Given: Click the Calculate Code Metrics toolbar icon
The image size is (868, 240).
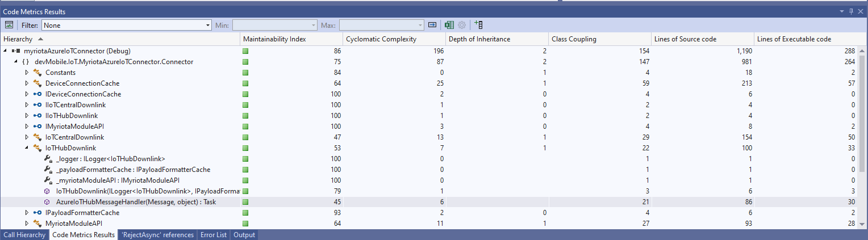Looking at the screenshot, I should (x=9, y=25).
